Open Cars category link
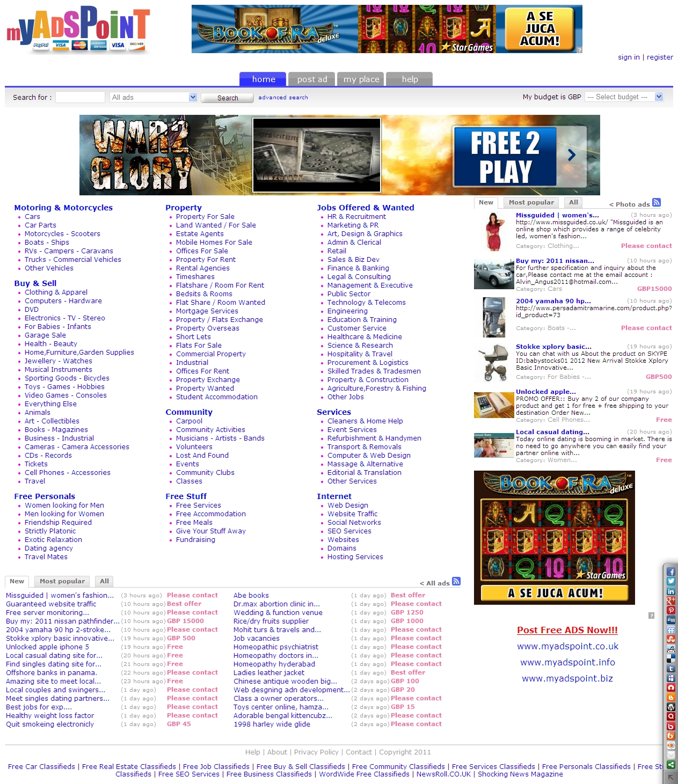Screen dimensions: 678x784 pyautogui.click(x=32, y=216)
